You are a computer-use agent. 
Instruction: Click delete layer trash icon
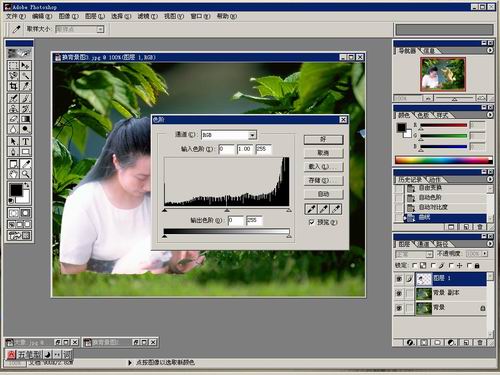(x=480, y=342)
